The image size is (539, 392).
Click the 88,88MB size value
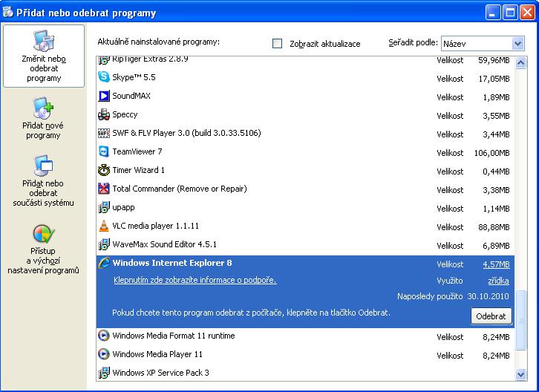tap(494, 227)
